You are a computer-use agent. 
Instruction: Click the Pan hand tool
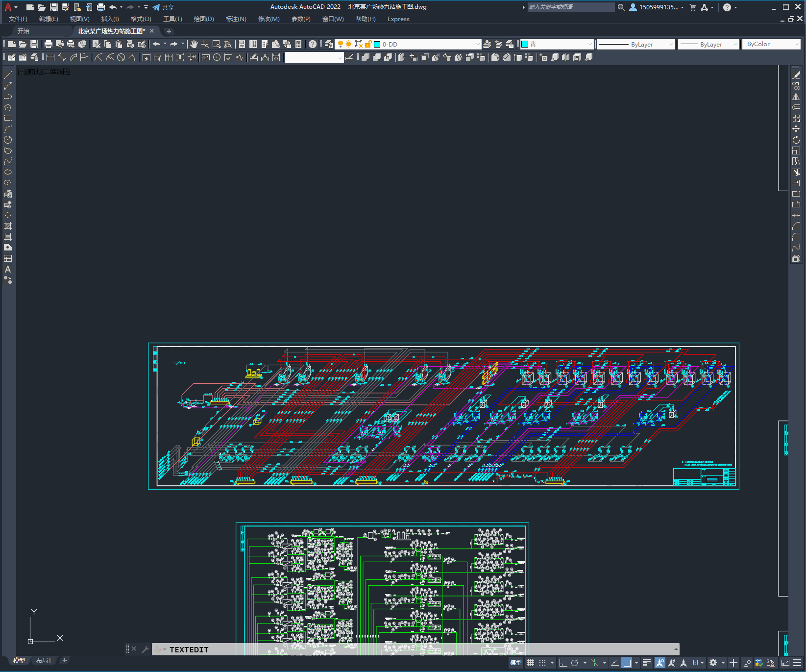[194, 44]
